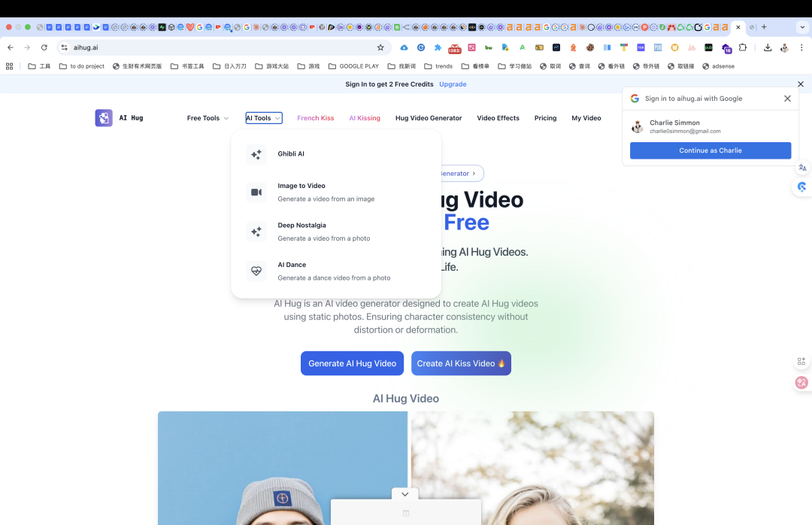Select Deep Nostalgia from the menu

pos(336,232)
